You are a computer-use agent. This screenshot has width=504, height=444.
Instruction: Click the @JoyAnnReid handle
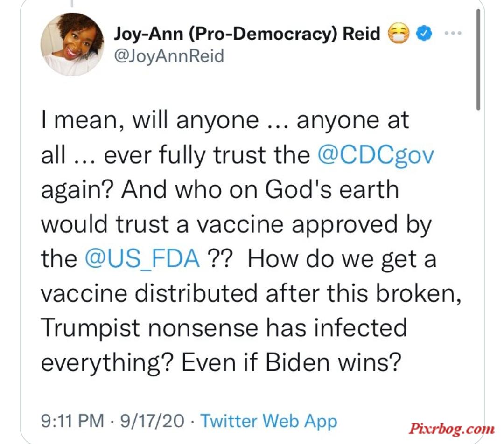(x=169, y=56)
